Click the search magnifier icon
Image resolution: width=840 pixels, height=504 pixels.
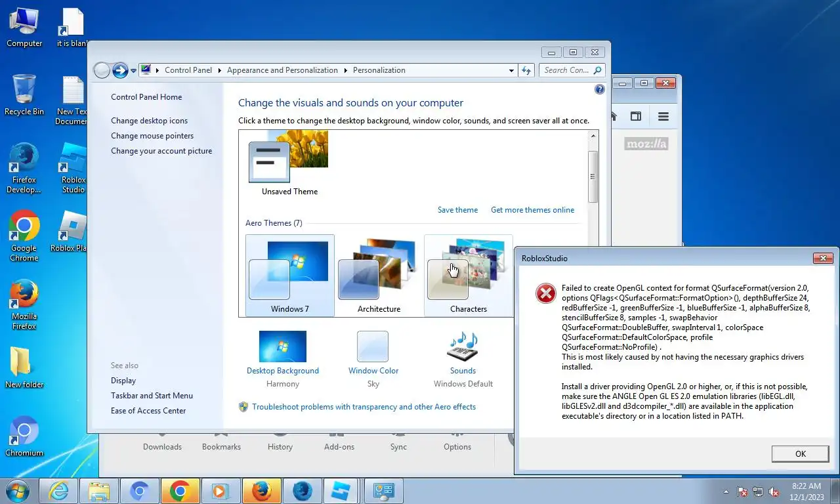click(x=597, y=70)
